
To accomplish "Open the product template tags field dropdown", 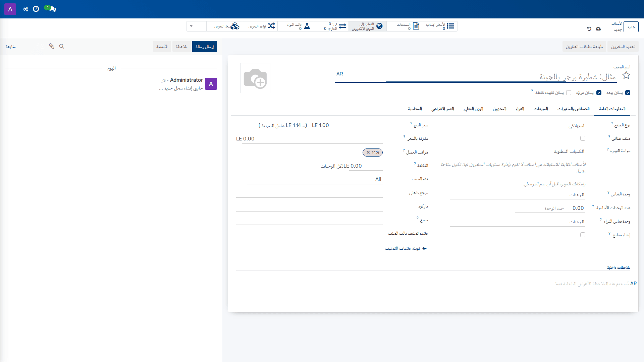I will tap(309, 234).
